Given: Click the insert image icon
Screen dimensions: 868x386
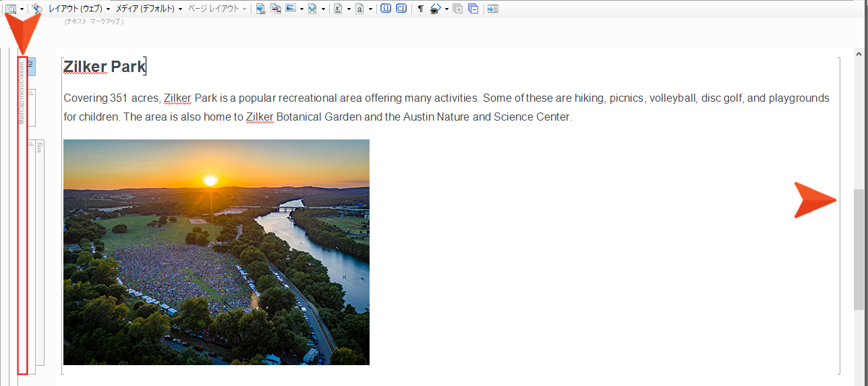Looking at the screenshot, I should coord(291,9).
